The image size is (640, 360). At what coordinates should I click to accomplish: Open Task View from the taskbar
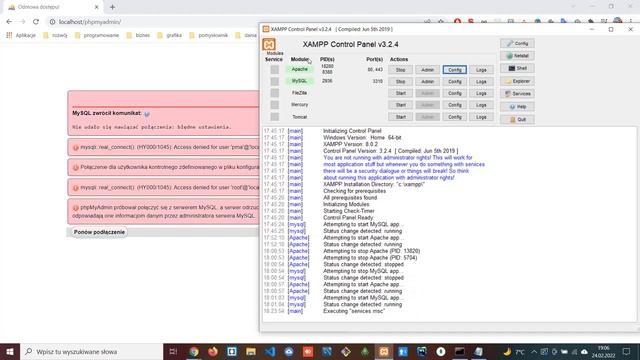click(x=173, y=351)
